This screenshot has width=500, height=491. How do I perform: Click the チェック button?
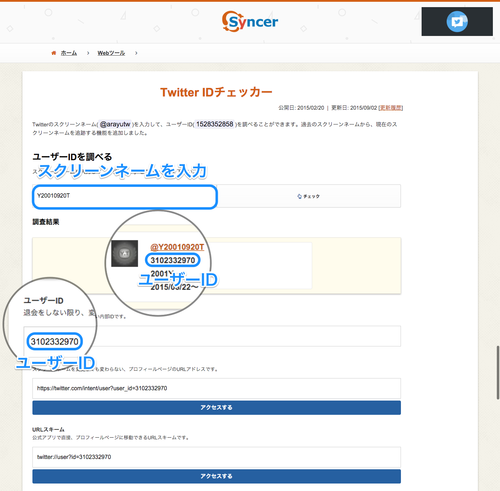[309, 196]
